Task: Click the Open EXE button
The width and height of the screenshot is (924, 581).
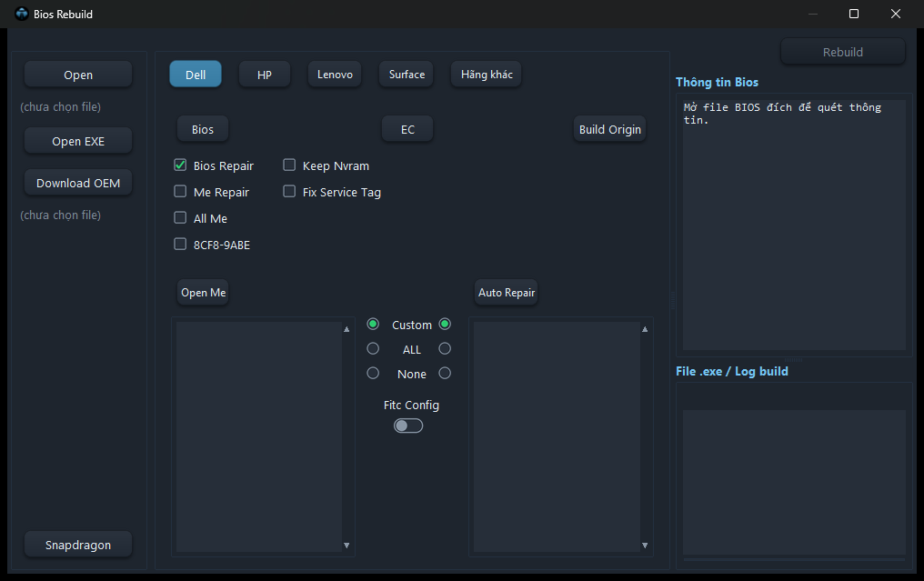Action: click(78, 141)
